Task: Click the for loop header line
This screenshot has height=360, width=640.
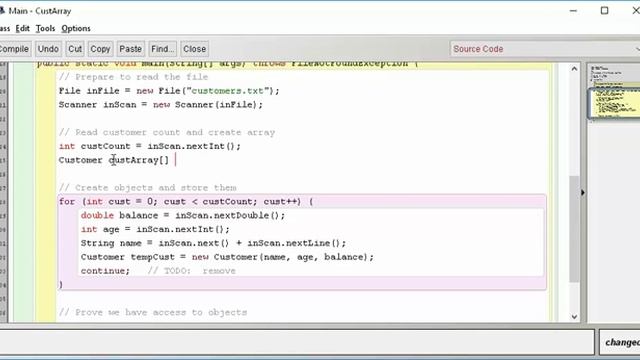Action: 186,202
